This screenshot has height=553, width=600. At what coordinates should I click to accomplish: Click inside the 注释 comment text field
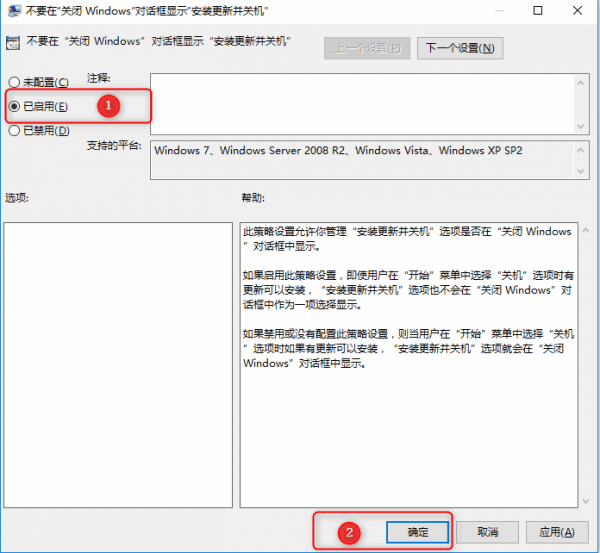[x=360, y=103]
